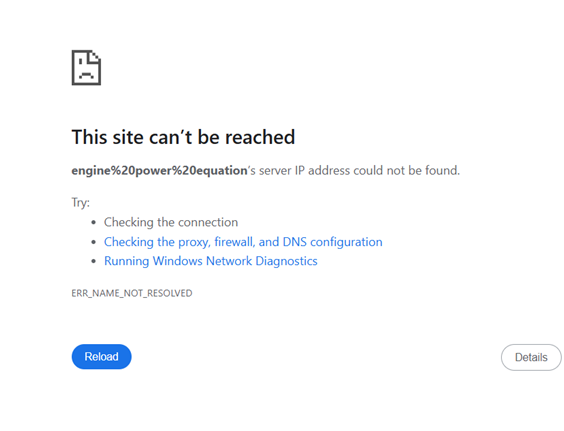
Task: Click the bullet beside Running Windows Network Diagnostics
Action: 94,261
